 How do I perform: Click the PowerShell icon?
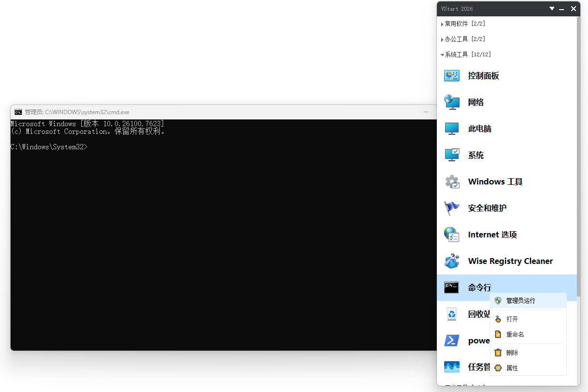click(452, 340)
